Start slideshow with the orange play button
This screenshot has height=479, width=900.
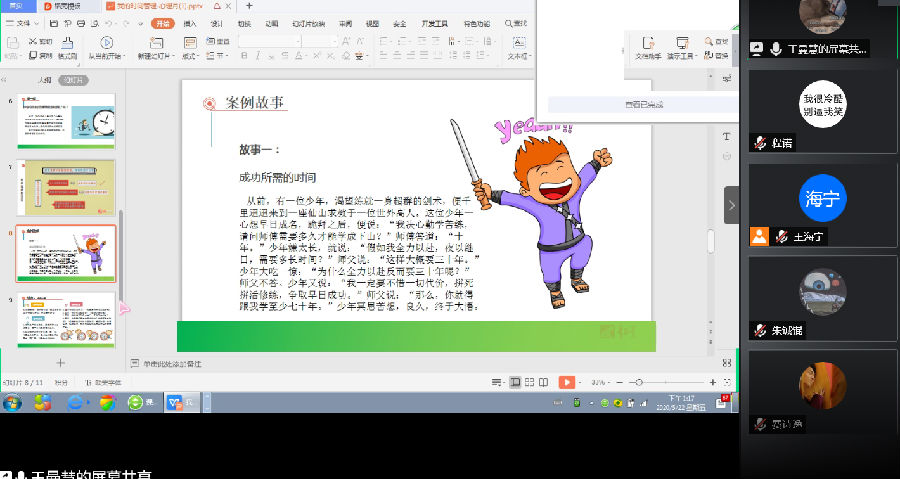[566, 382]
